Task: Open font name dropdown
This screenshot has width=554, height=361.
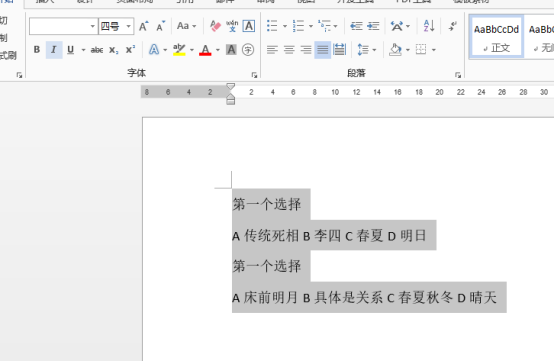Action: click(x=93, y=26)
